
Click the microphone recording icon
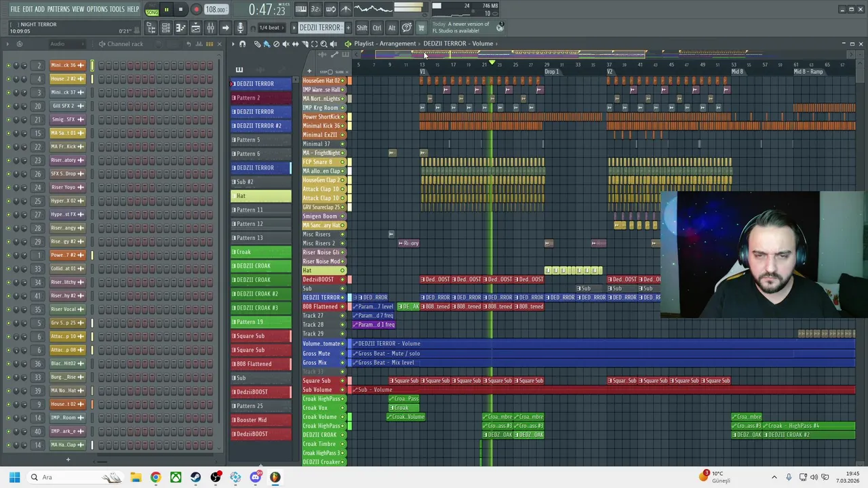[240, 28]
